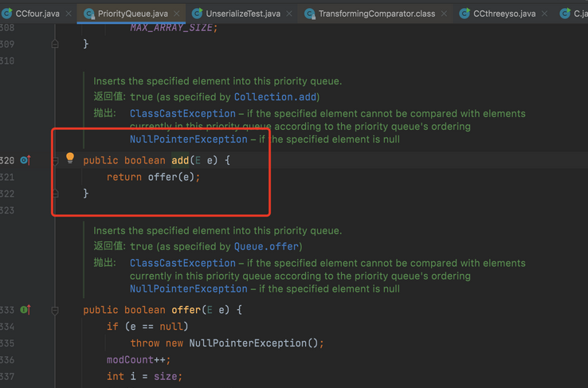
Task: Close the UnserializeTest.java tab
Action: coord(289,14)
